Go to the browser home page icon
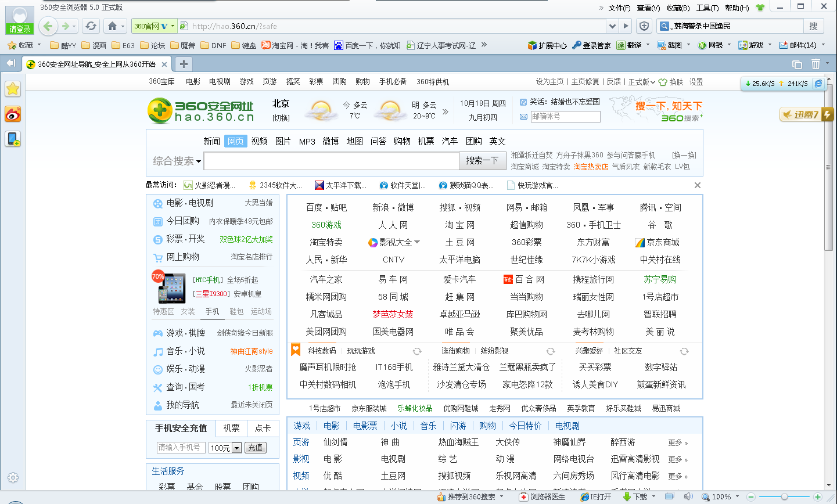This screenshot has width=837, height=504. click(x=113, y=26)
